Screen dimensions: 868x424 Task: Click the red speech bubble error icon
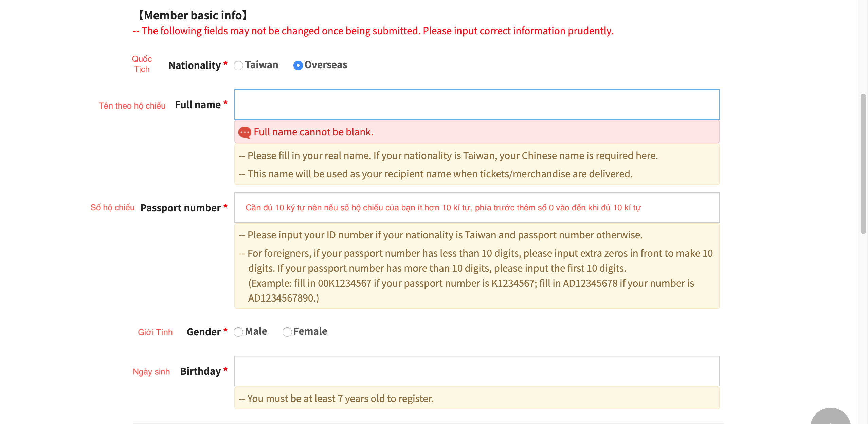tap(245, 132)
